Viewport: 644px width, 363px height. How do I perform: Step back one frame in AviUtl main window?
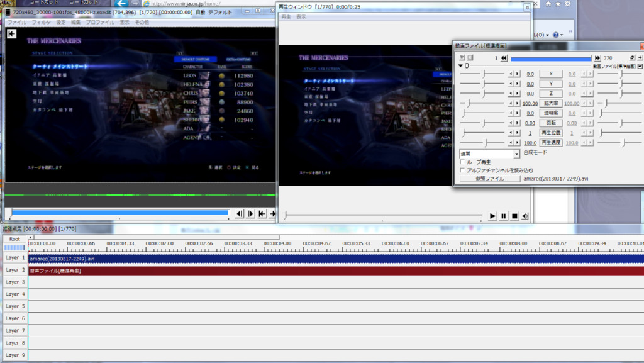pos(240,213)
